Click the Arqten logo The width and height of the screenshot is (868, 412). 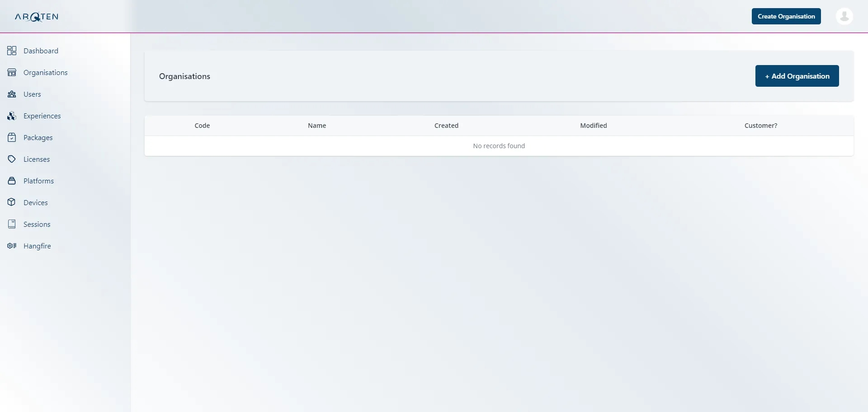coord(37,17)
